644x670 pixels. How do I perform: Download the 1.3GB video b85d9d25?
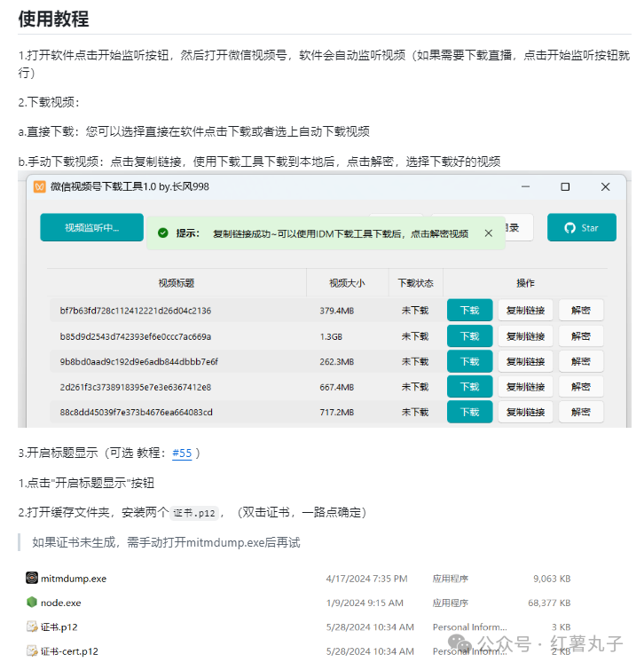[470, 336]
